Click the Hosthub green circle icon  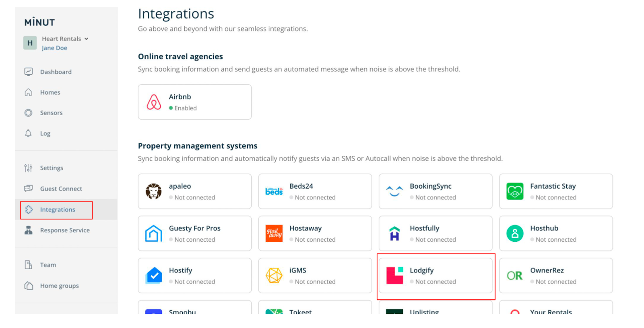pos(515,233)
